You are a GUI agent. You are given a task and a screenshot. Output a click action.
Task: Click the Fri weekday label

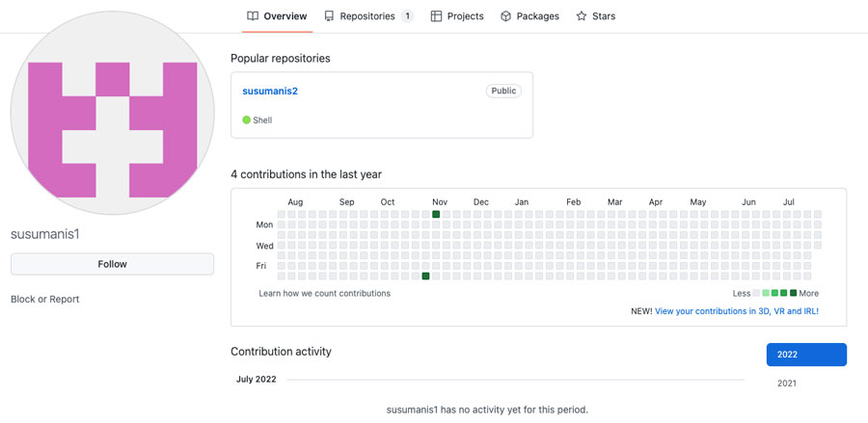tap(260, 266)
